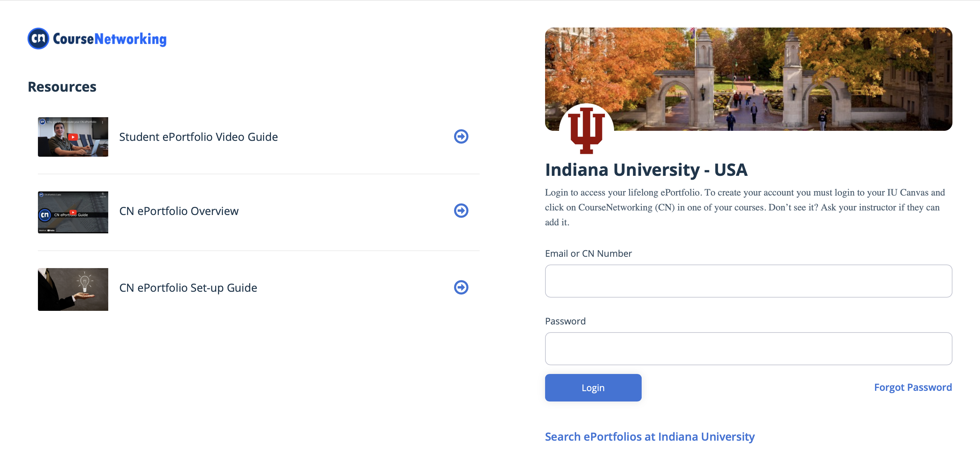Click the Resources section heading

point(62,87)
